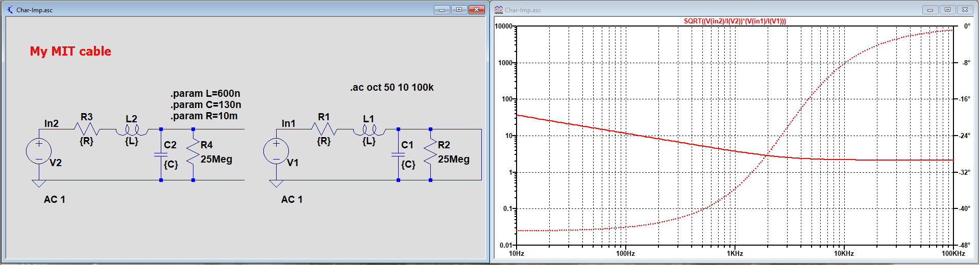Image resolution: width=980 pixels, height=265 pixels.
Task: Select the .param R=10m directive
Action: pos(204,116)
